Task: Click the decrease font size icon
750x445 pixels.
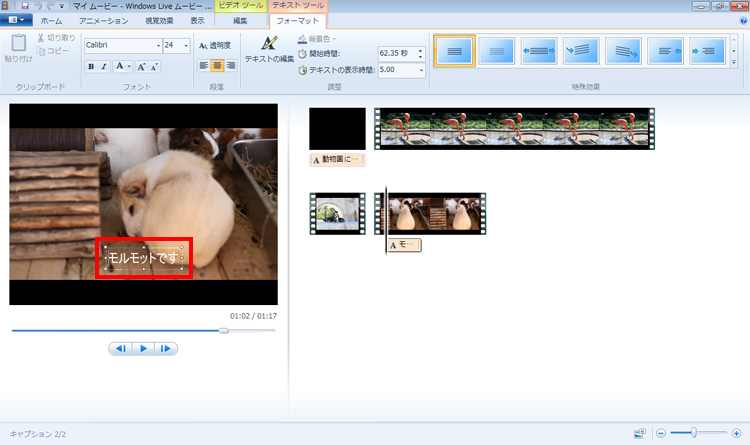Action: pyautogui.click(x=154, y=67)
